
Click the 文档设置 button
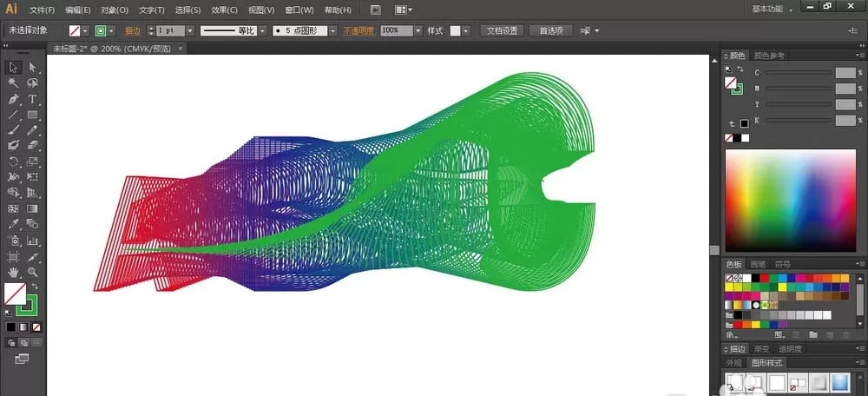pos(502,31)
